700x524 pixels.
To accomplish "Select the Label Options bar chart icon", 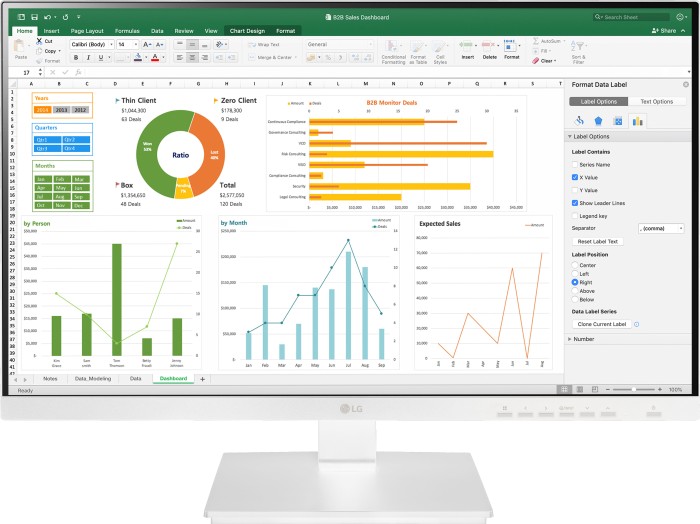I will pyautogui.click(x=637, y=121).
